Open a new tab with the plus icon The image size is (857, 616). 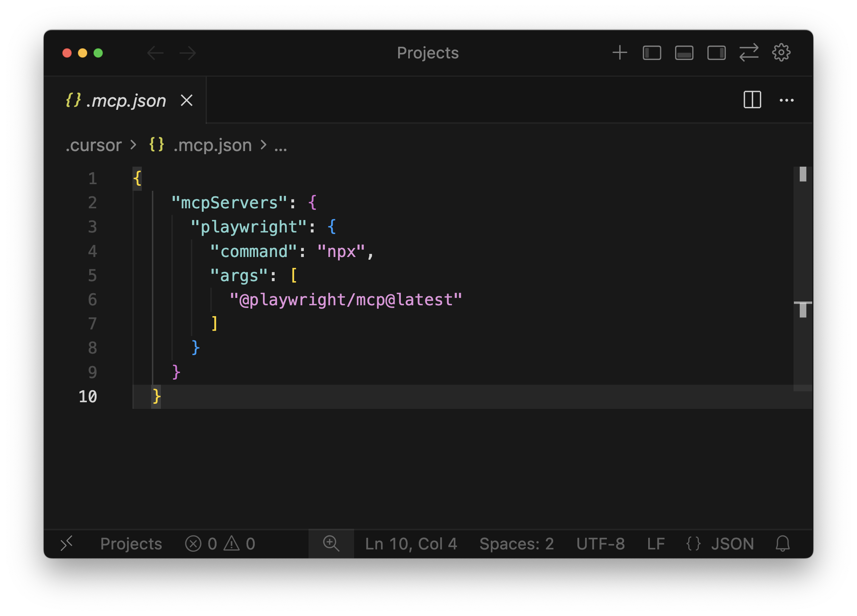tap(619, 53)
